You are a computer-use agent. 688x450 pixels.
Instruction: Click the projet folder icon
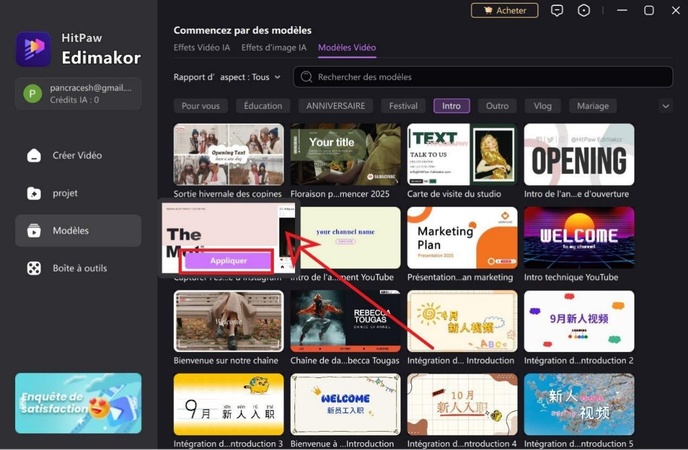(34, 193)
